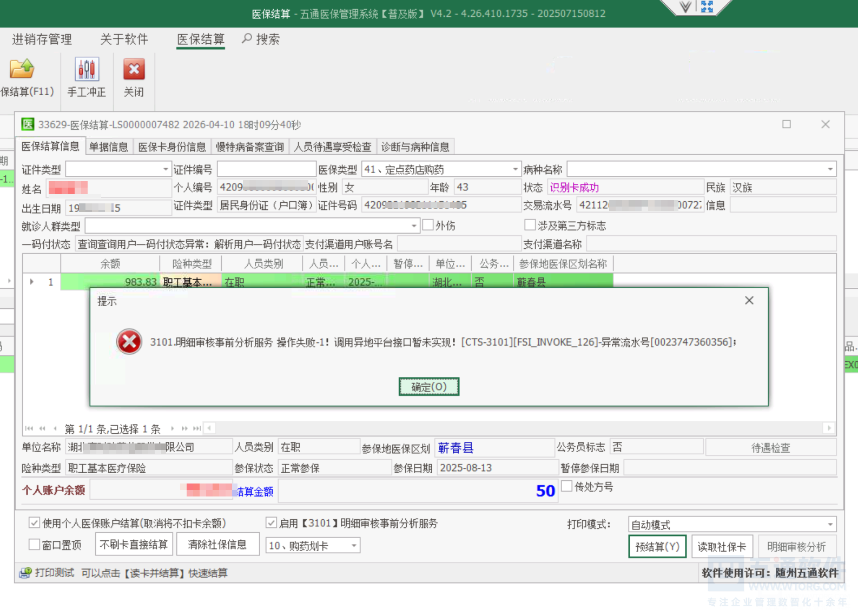
Task: Open 打印模式 自动模式 dropdown
Action: (x=830, y=524)
